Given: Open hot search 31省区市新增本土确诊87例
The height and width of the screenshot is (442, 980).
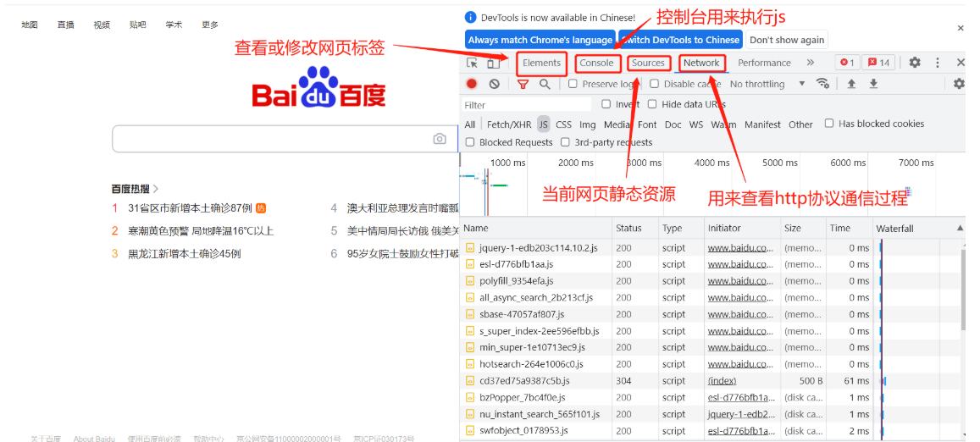Looking at the screenshot, I should tap(190, 208).
